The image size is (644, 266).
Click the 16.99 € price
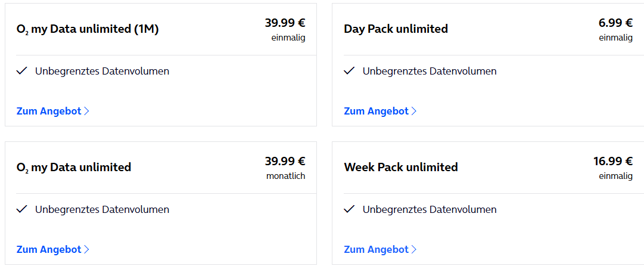tap(613, 161)
